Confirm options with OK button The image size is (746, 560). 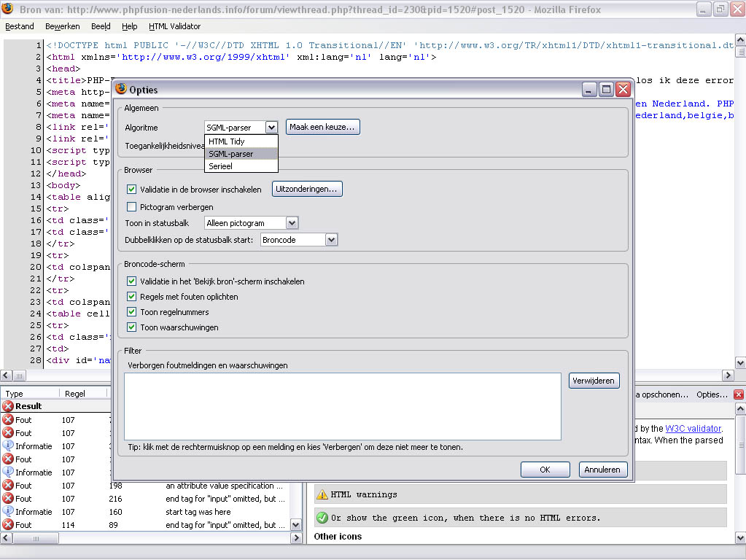[x=545, y=470]
